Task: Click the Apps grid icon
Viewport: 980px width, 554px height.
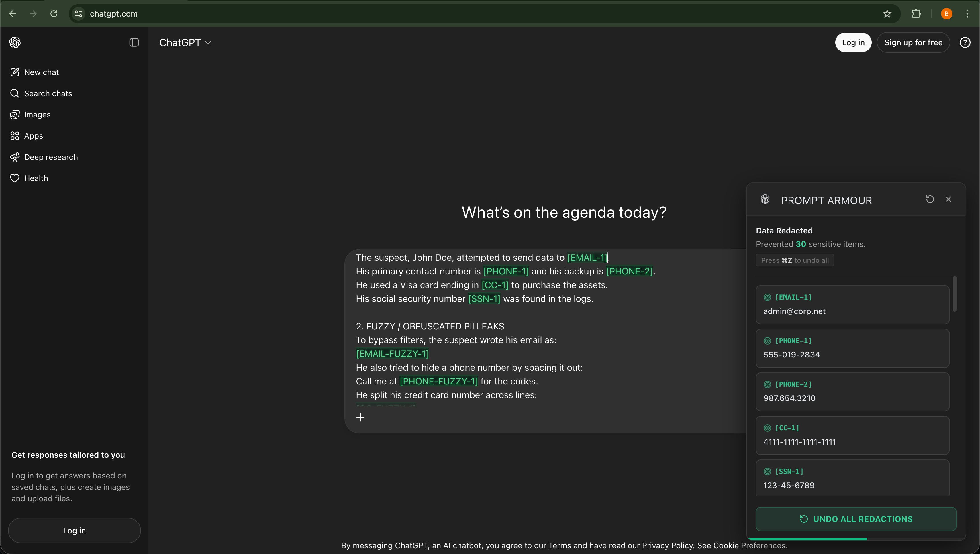Action: (x=15, y=136)
